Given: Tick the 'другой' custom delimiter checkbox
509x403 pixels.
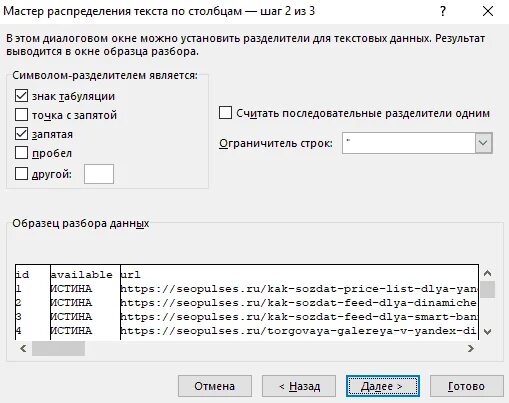Looking at the screenshot, I should (21, 174).
